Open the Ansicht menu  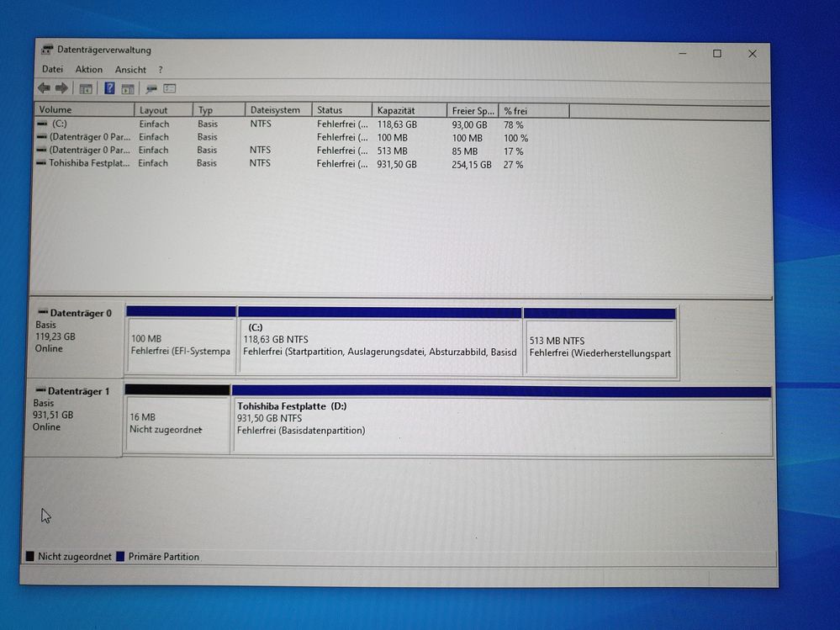point(130,70)
